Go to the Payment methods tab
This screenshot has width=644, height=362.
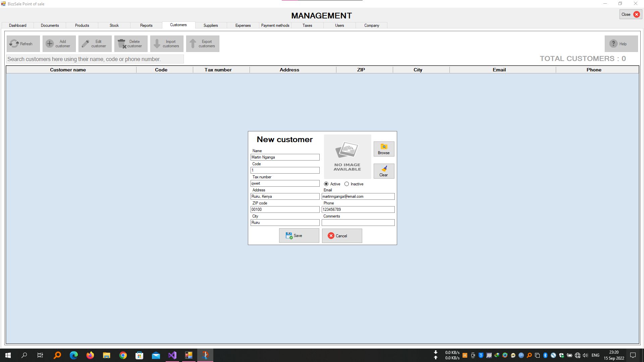click(x=275, y=25)
